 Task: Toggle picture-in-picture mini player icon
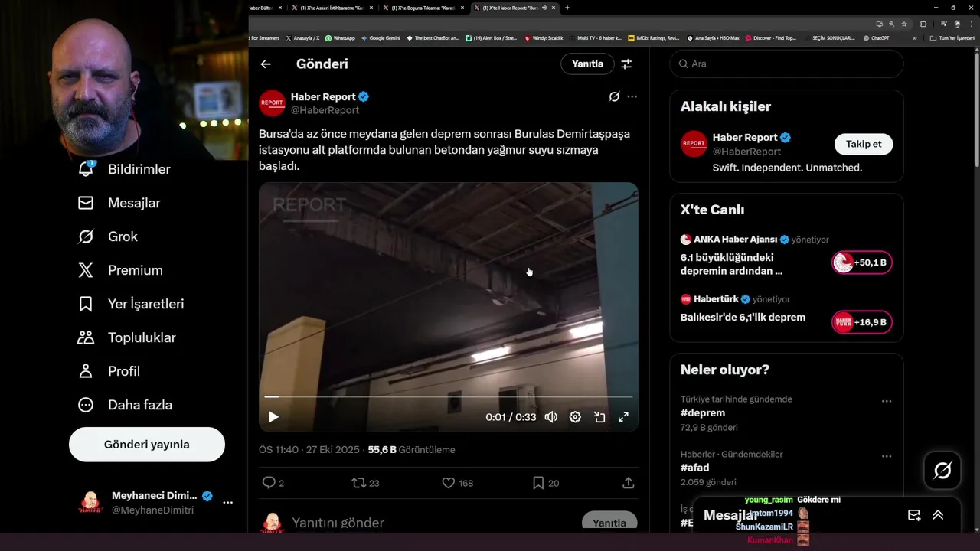point(599,417)
